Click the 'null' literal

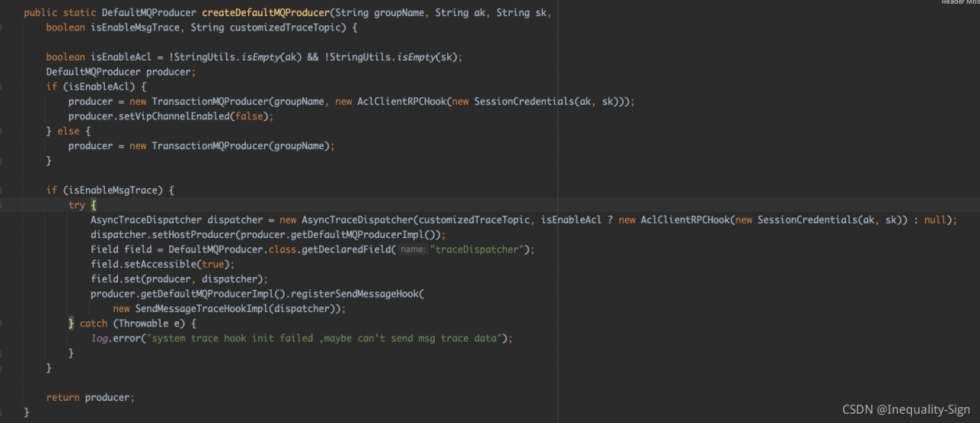[x=936, y=220]
